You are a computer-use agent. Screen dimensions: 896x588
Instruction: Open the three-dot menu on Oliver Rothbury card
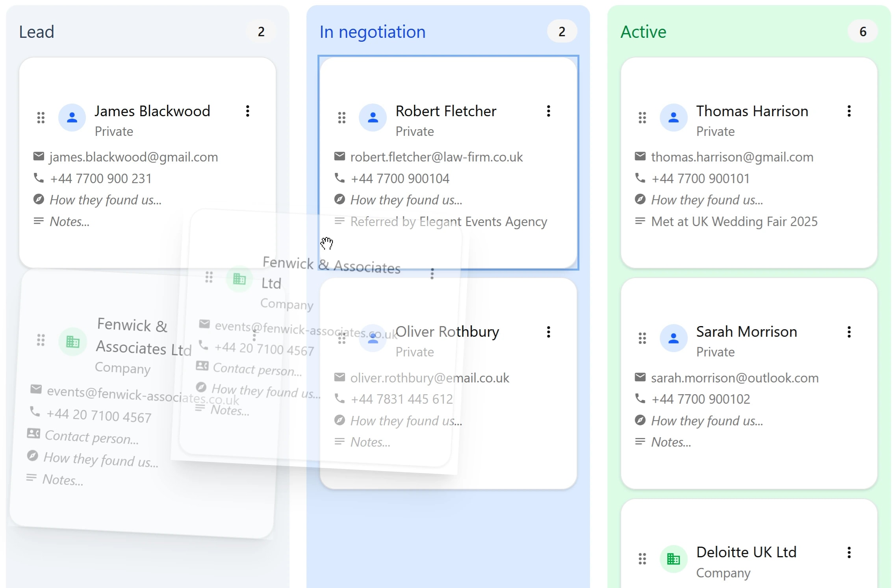point(548,332)
